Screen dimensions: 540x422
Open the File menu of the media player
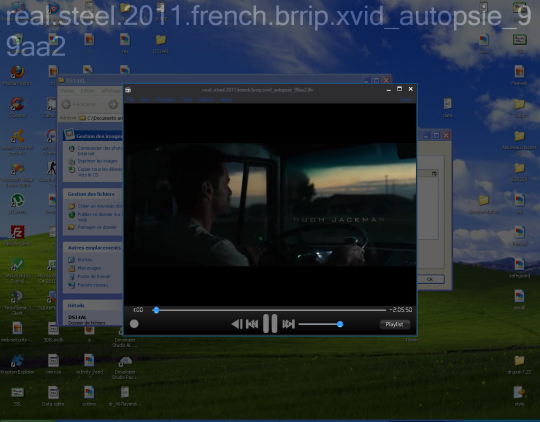[131, 100]
